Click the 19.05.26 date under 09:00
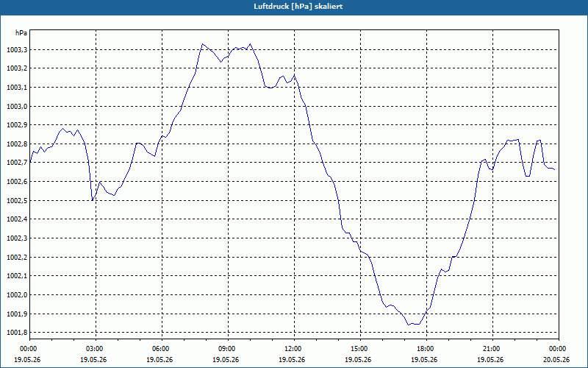This screenshot has height=368, width=588. click(226, 360)
